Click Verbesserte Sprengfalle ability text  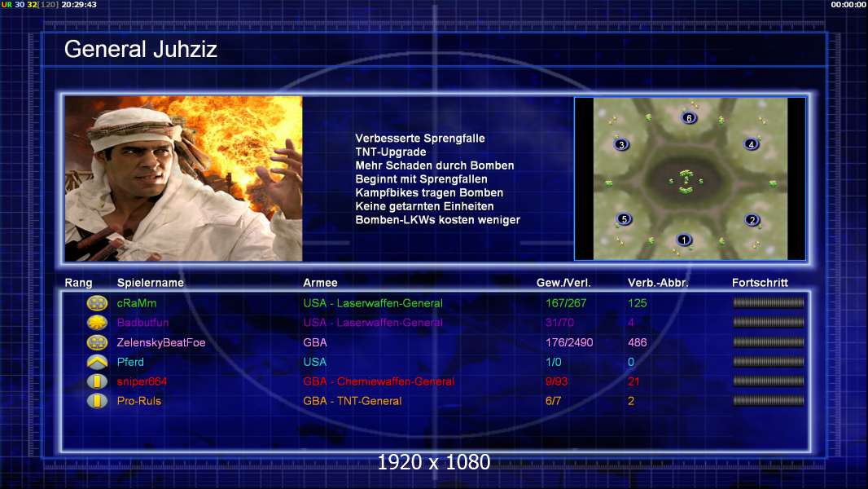tap(420, 139)
